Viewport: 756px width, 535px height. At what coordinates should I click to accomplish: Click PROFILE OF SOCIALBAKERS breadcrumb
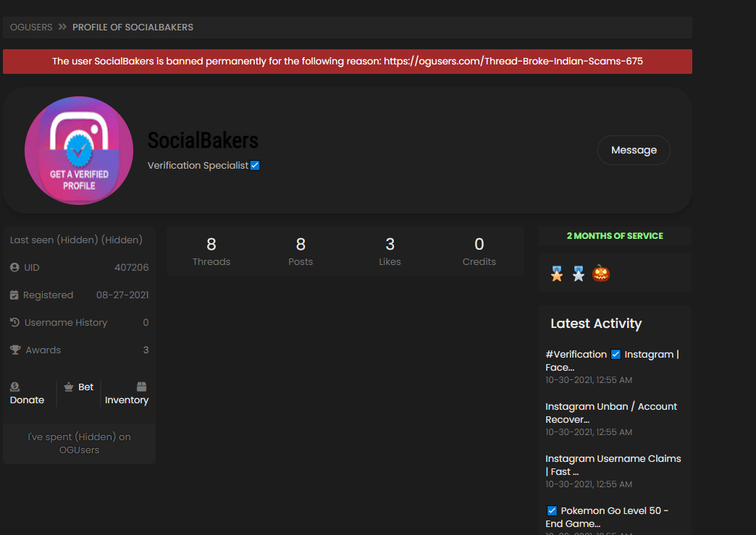coord(133,28)
